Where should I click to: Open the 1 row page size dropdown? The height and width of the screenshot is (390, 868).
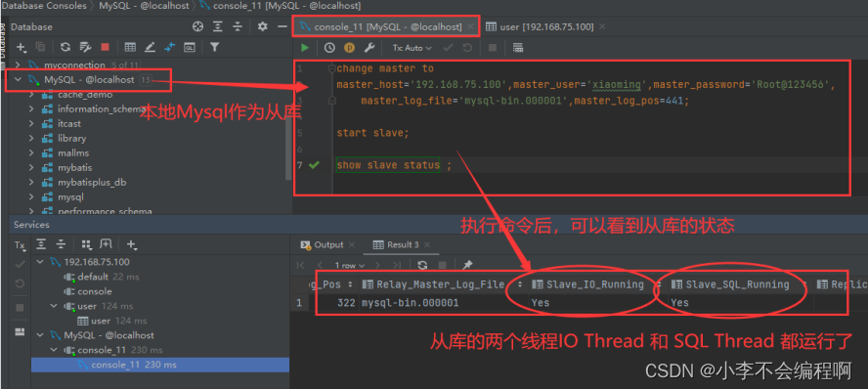(350, 266)
